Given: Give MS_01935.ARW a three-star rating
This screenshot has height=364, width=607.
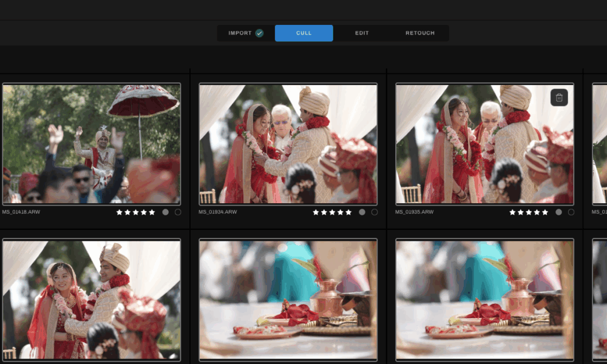Looking at the screenshot, I should point(529,212).
